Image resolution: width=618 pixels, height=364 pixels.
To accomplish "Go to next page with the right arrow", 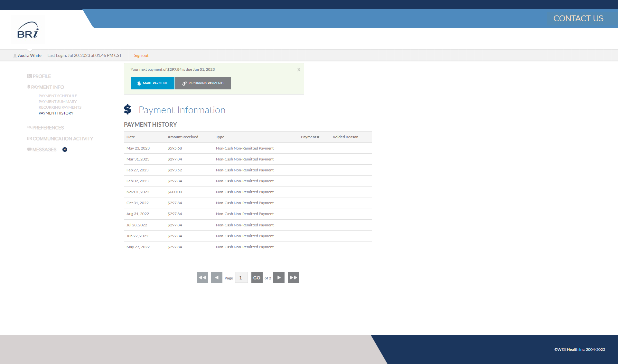I will tap(279, 277).
